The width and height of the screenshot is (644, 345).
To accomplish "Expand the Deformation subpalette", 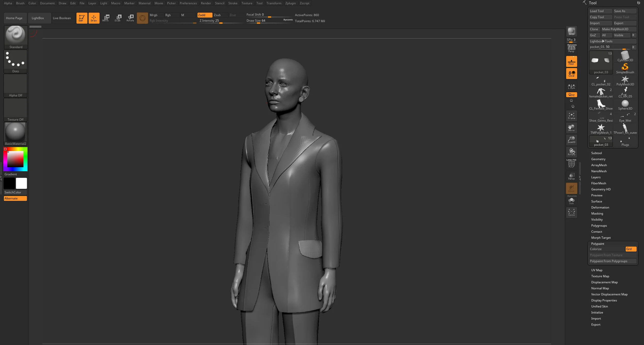I will 600,208.
